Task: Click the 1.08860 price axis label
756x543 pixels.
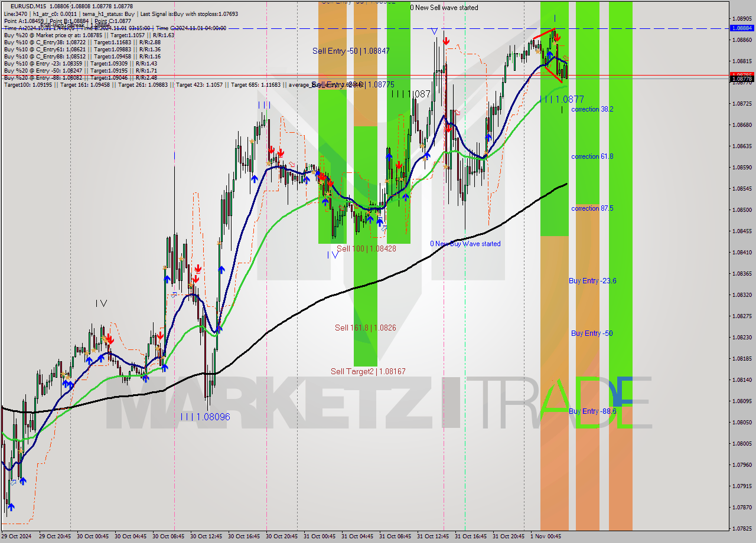Action: point(742,40)
